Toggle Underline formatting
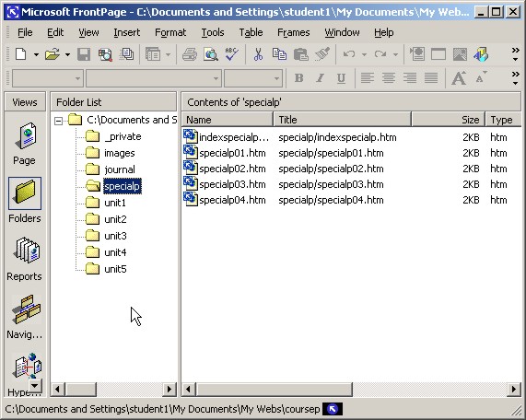The image size is (526, 420). tap(341, 78)
